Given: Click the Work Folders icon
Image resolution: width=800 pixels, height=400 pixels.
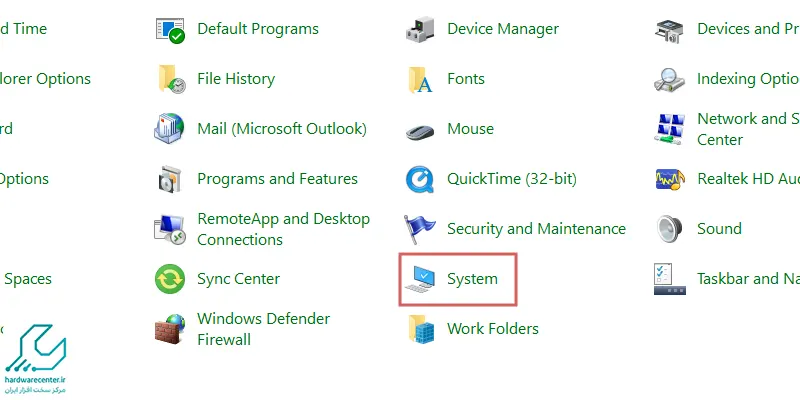Looking at the screenshot, I should tap(421, 329).
